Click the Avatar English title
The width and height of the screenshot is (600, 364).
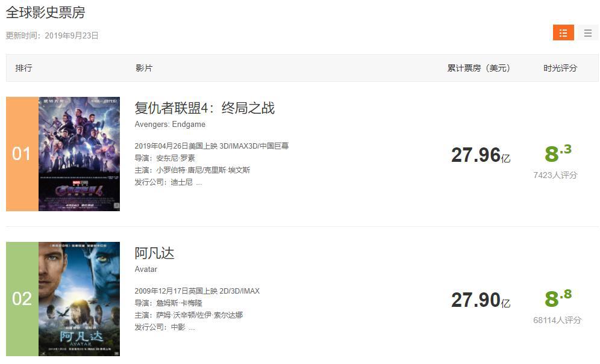click(x=146, y=269)
